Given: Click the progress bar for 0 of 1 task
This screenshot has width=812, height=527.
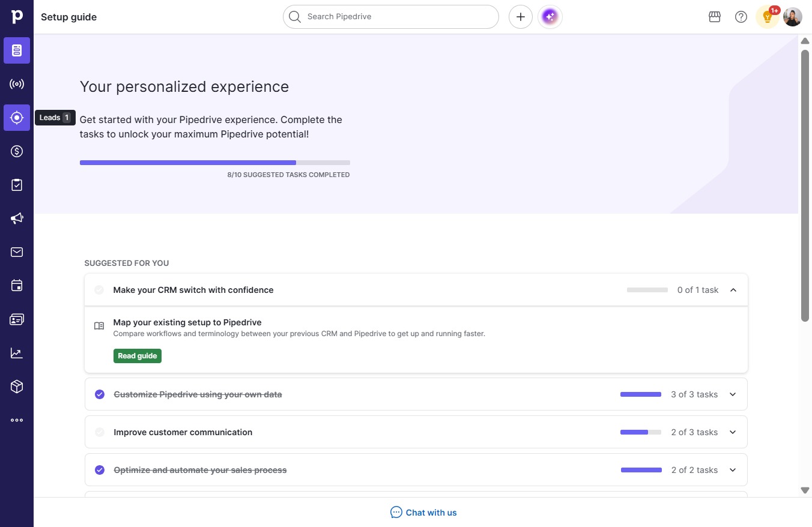Looking at the screenshot, I should (x=647, y=290).
